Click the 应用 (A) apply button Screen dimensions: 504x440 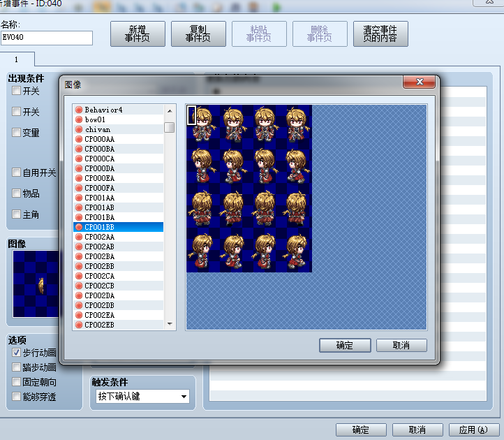[x=474, y=430]
